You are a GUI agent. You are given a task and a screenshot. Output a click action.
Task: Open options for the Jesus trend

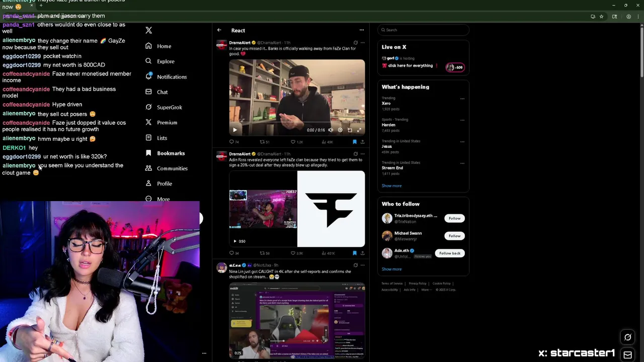click(x=462, y=142)
